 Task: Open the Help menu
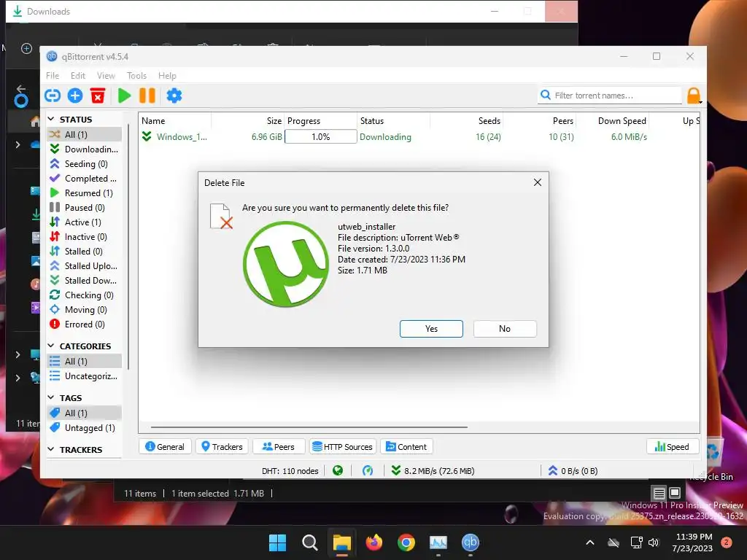click(167, 76)
